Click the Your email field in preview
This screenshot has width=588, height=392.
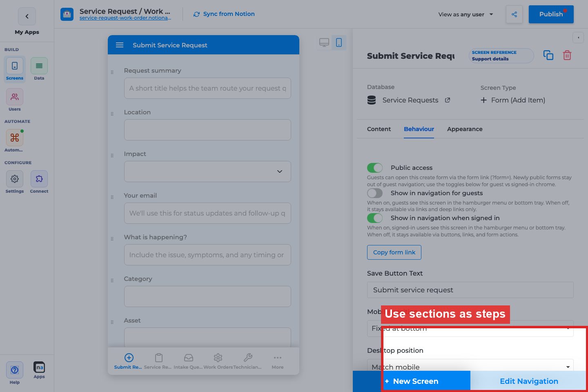point(207,213)
